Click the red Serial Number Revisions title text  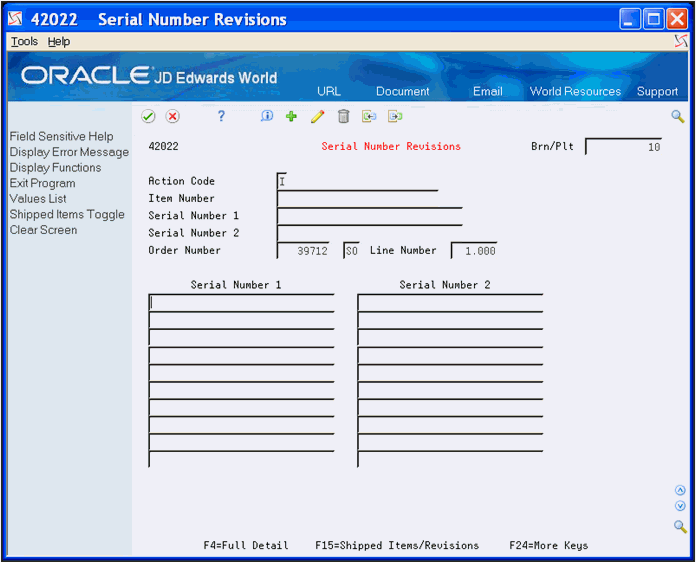click(x=391, y=146)
